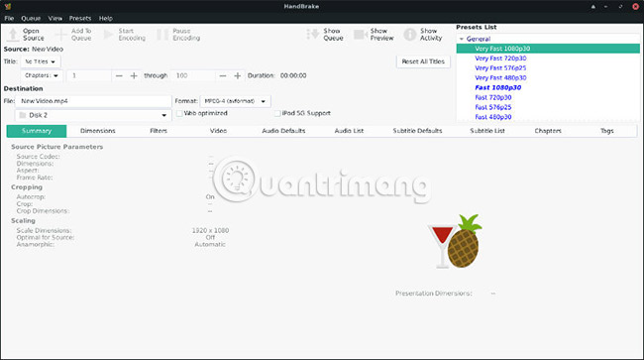The image size is (644, 360).
Task: Open the Chapters range type dropdown
Action: point(42,75)
